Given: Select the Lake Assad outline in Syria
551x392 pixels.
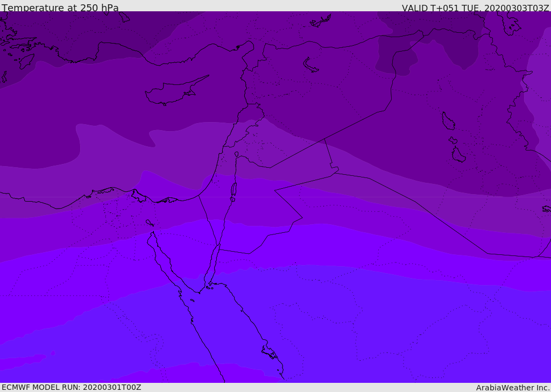Looking at the screenshot, I should (310, 66).
